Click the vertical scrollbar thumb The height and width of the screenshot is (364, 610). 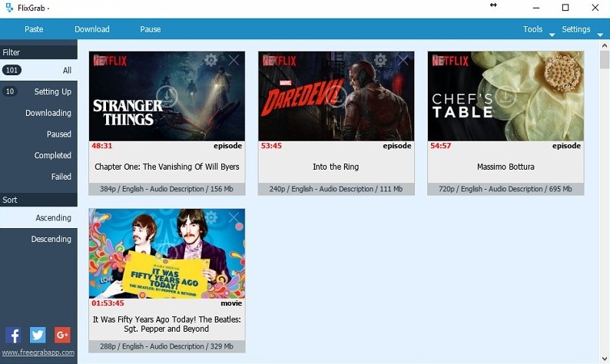point(605,60)
